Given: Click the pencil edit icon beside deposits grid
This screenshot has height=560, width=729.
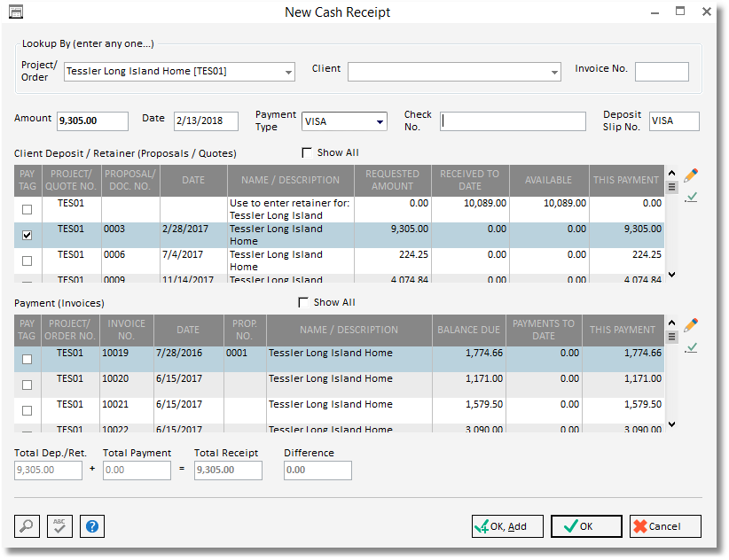Looking at the screenshot, I should pos(691,175).
